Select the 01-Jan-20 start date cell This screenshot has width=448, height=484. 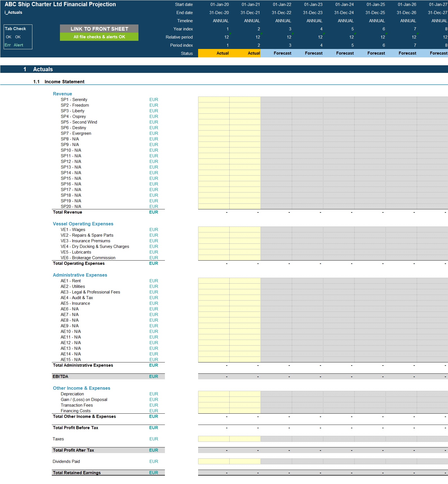[x=219, y=5]
